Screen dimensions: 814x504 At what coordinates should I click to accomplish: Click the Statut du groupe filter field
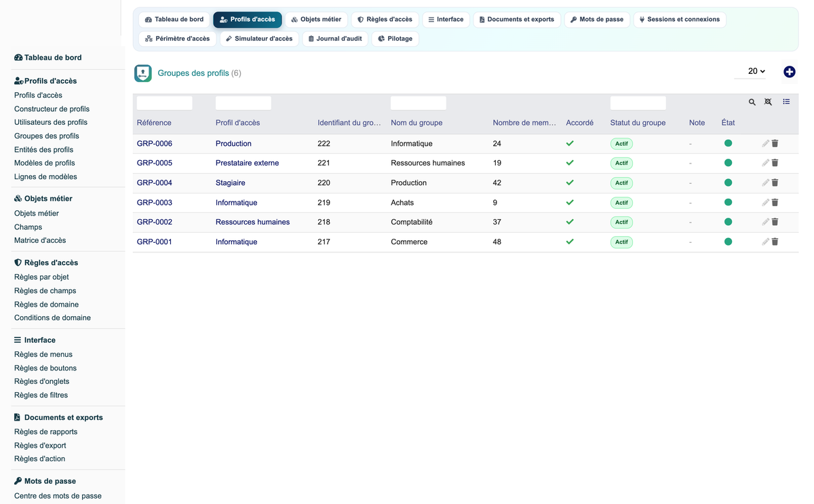(638, 103)
